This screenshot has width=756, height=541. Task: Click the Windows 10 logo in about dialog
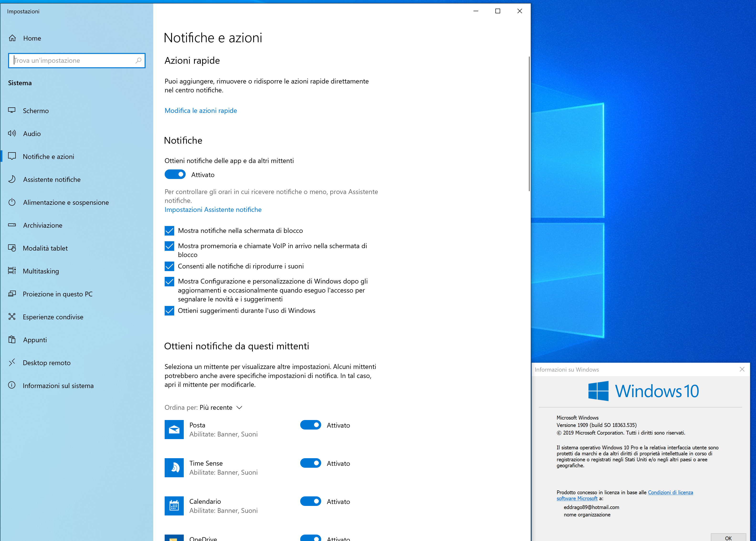point(643,391)
